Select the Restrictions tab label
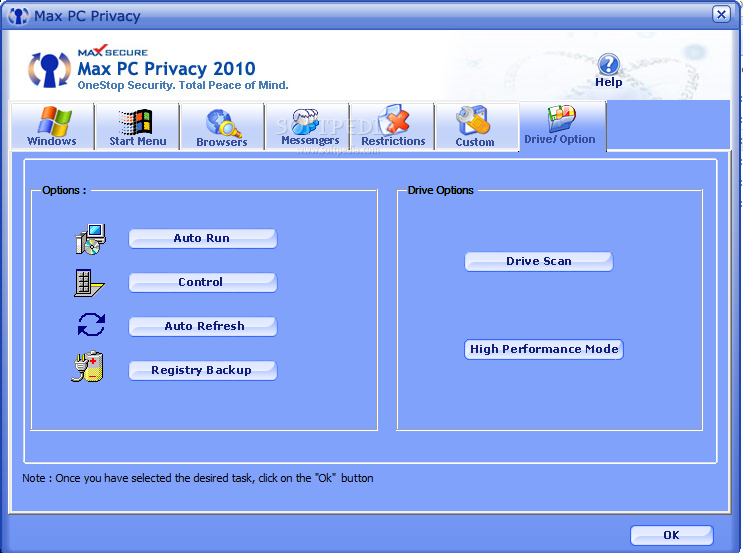Screen dimensions: 743x553 click(x=393, y=141)
